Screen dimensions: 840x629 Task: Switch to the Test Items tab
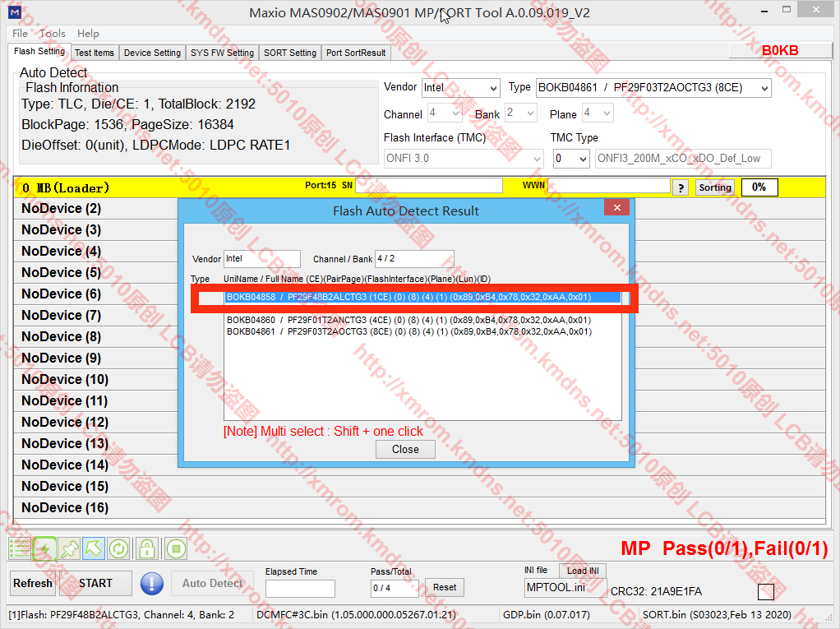coord(95,53)
